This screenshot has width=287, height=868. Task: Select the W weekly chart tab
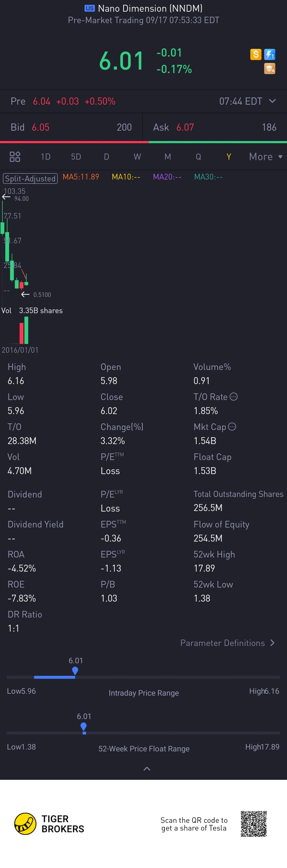(137, 157)
